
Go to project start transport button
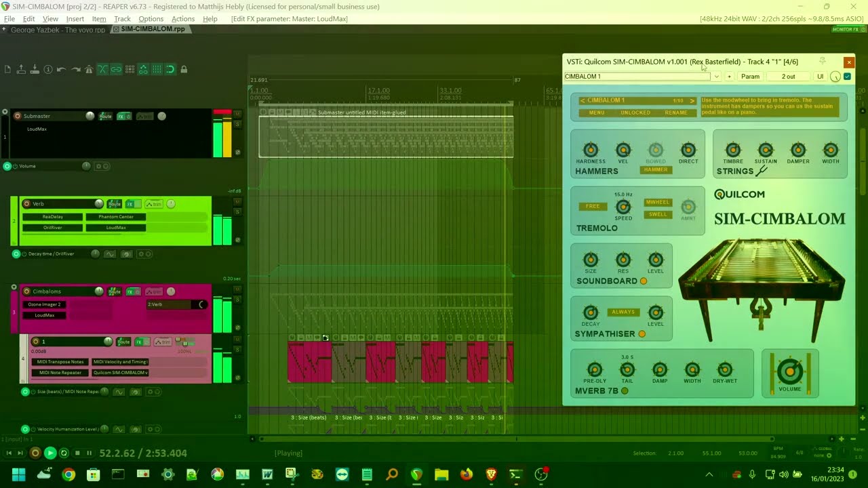[x=9, y=453]
